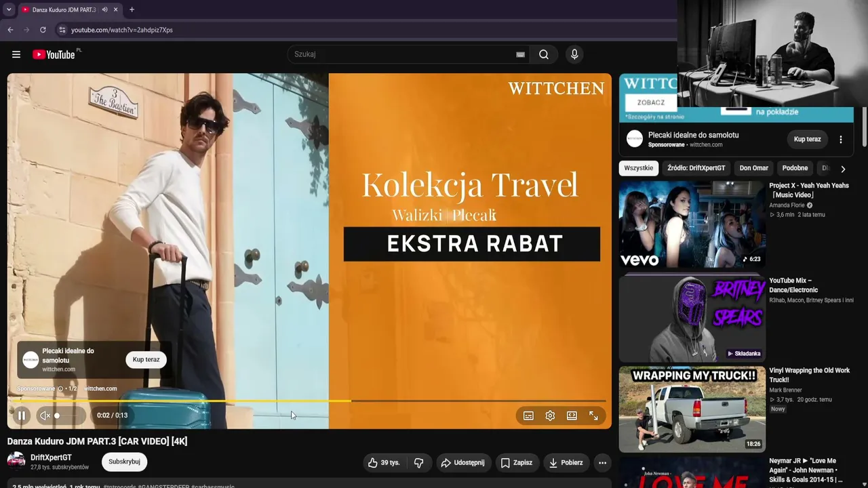Open the Britney Spears mix thumbnail
This screenshot has width=868, height=488.
click(692, 318)
